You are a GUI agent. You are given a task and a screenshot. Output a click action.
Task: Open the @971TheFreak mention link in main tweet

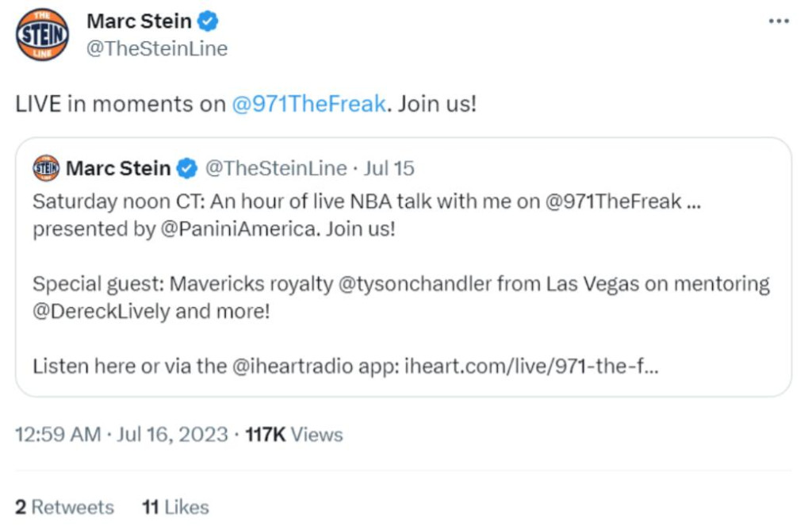[x=308, y=104]
